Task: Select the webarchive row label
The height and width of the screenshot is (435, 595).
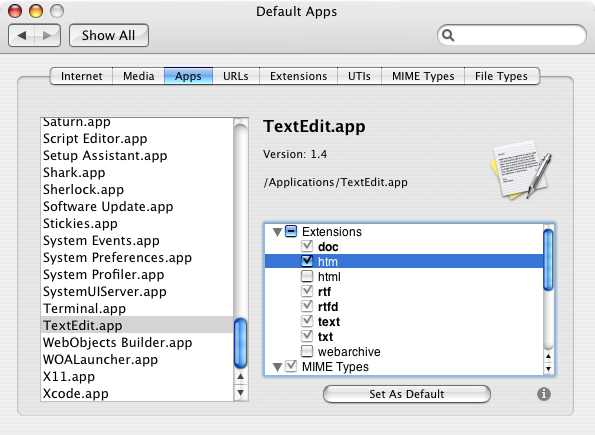Action: (x=349, y=352)
